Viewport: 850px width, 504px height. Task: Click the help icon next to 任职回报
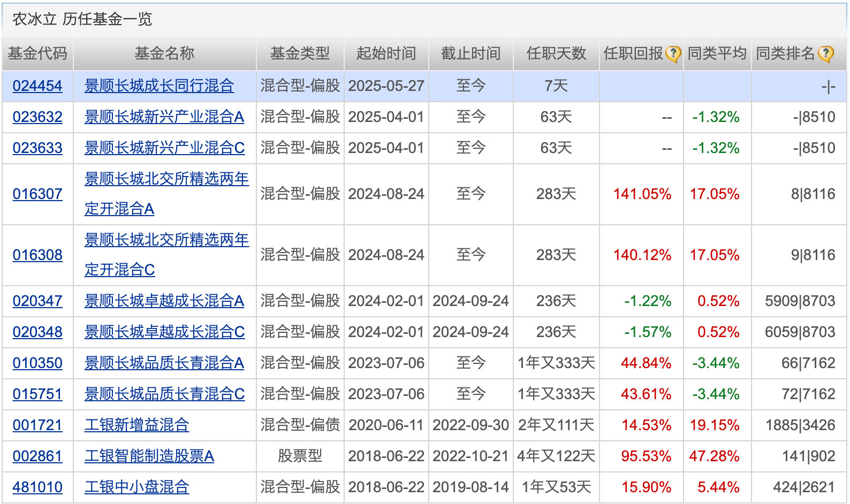673,54
